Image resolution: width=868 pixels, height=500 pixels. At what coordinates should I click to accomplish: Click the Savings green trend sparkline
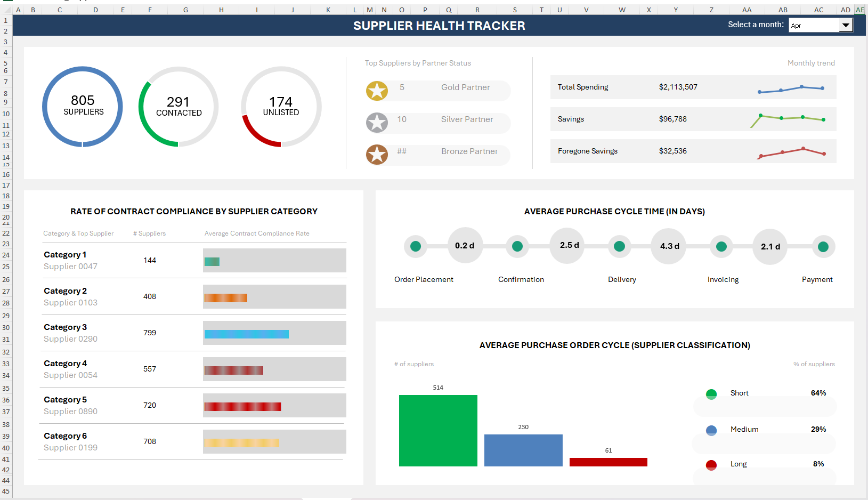coord(788,120)
